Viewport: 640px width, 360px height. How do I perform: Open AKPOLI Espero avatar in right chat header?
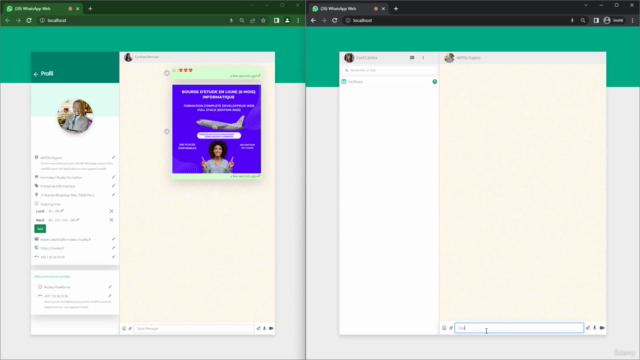pyautogui.click(x=449, y=58)
